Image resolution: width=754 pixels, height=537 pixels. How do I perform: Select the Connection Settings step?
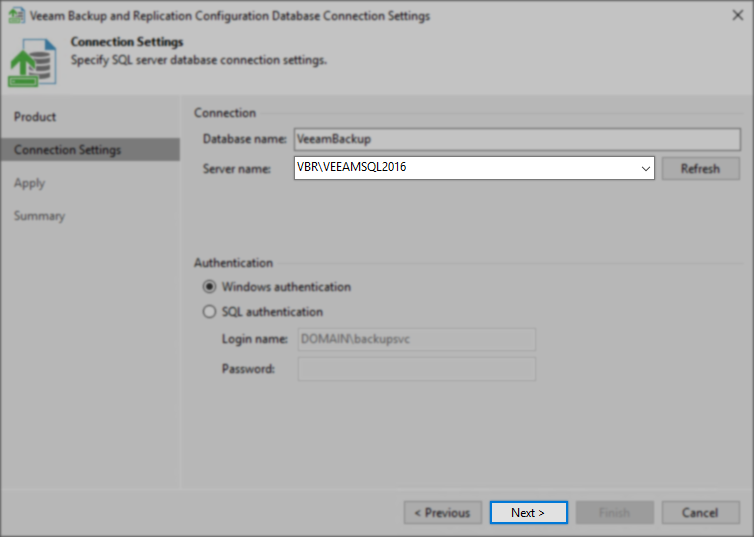pyautogui.click(x=90, y=150)
